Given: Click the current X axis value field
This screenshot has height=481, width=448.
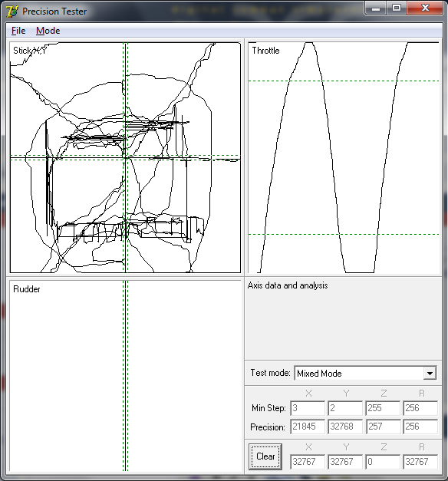Looking at the screenshot, I should [308, 462].
